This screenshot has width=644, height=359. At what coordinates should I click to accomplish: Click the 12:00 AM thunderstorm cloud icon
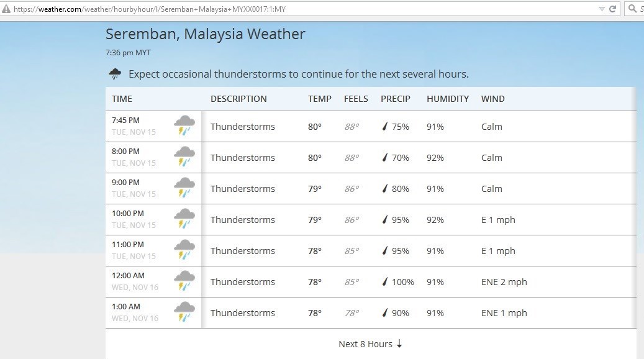point(184,281)
